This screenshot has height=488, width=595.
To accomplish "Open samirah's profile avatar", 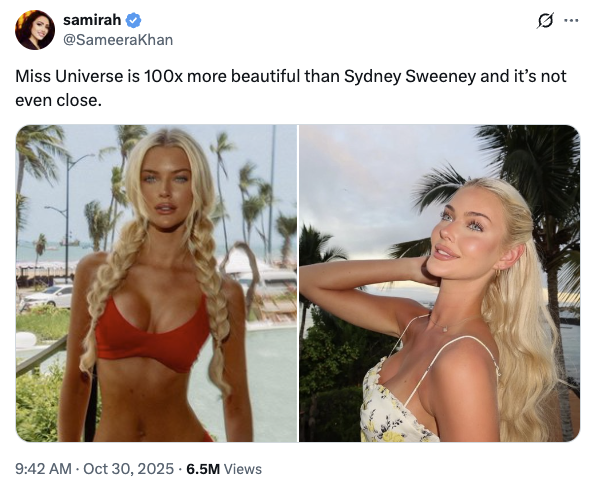I will coord(35,30).
